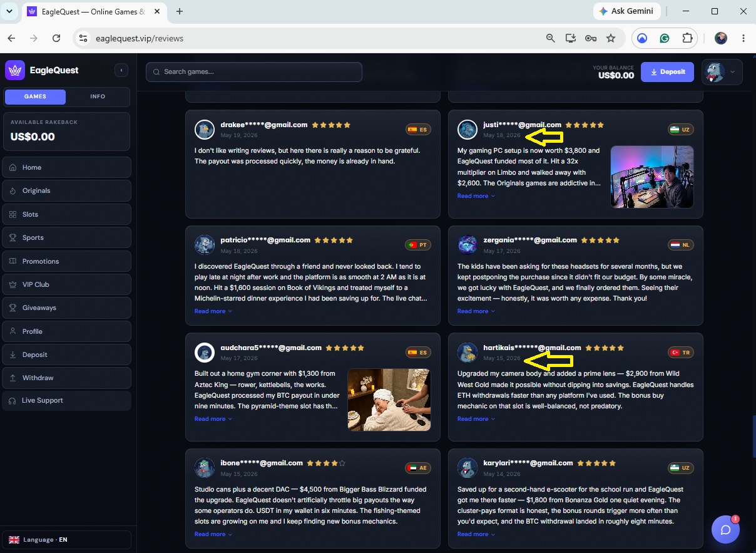Click the Ask Gemini button
756x553 pixels.
(x=626, y=11)
